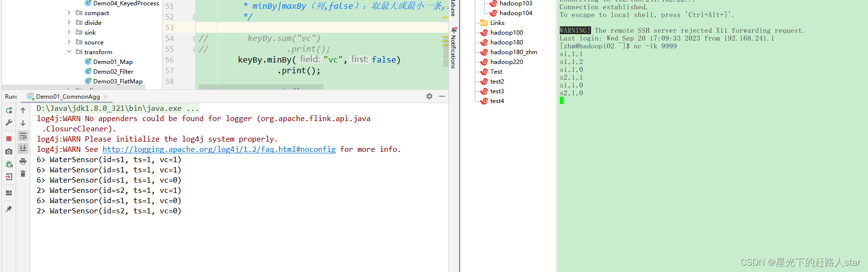
Task: Expand the source folder
Action: [x=69, y=42]
